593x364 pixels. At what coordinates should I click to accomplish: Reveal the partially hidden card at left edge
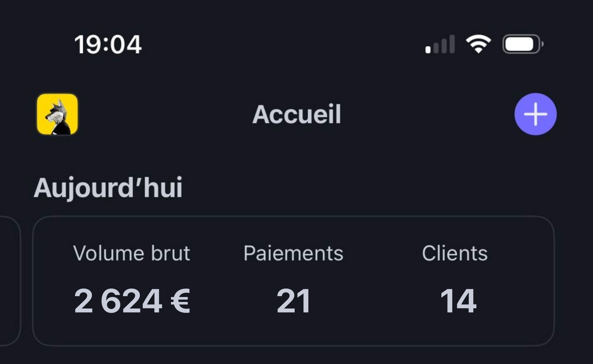[10, 280]
